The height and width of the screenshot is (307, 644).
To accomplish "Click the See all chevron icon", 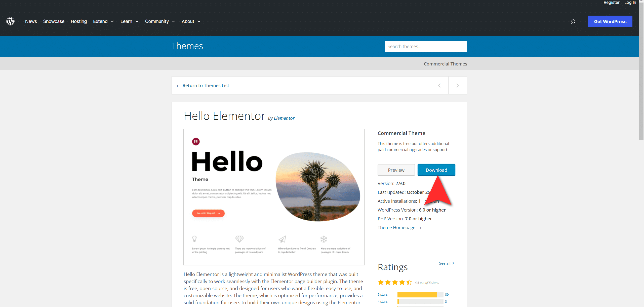I will tap(453, 263).
